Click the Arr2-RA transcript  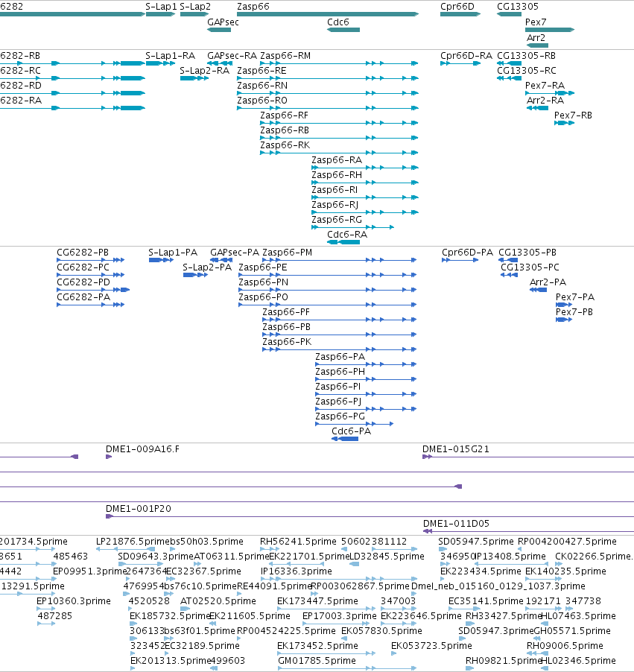tap(538, 108)
